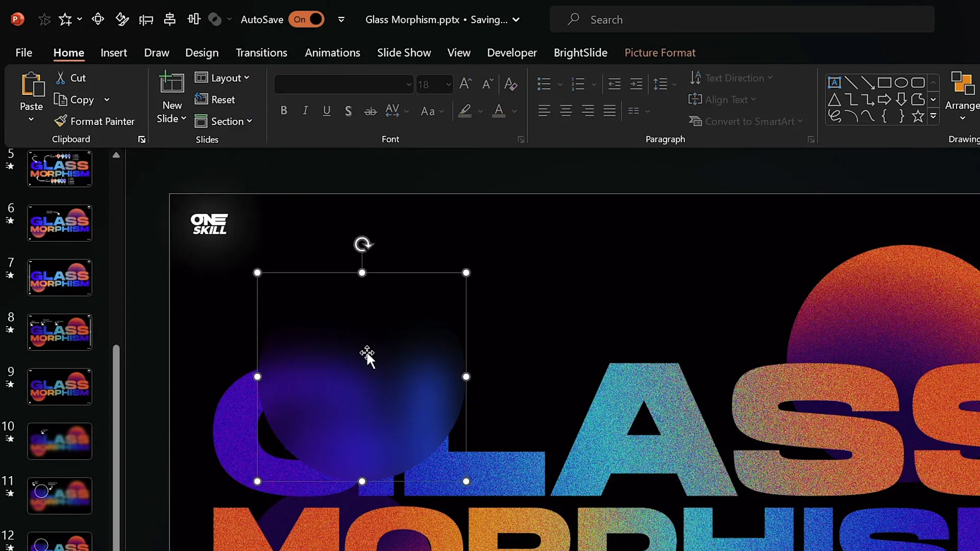Toggle the AutoSave switch
Viewport: 980px width, 551px height.
click(x=306, y=19)
